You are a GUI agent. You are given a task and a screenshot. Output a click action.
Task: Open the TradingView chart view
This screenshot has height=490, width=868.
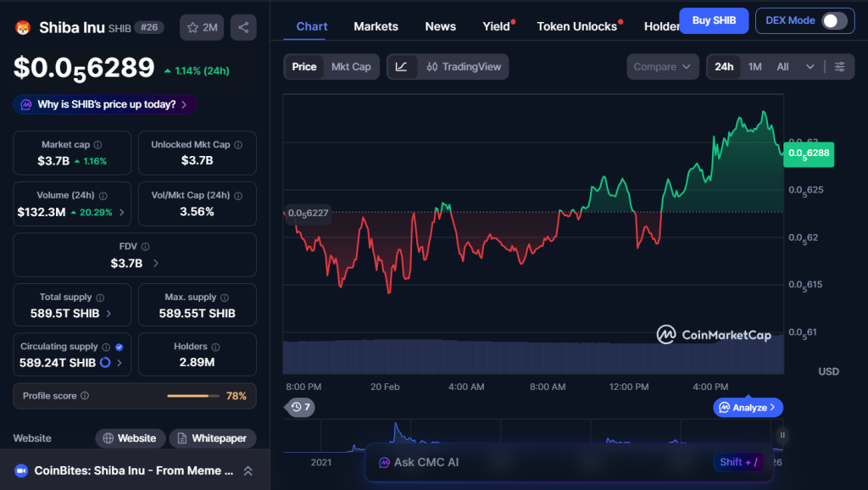click(x=463, y=67)
